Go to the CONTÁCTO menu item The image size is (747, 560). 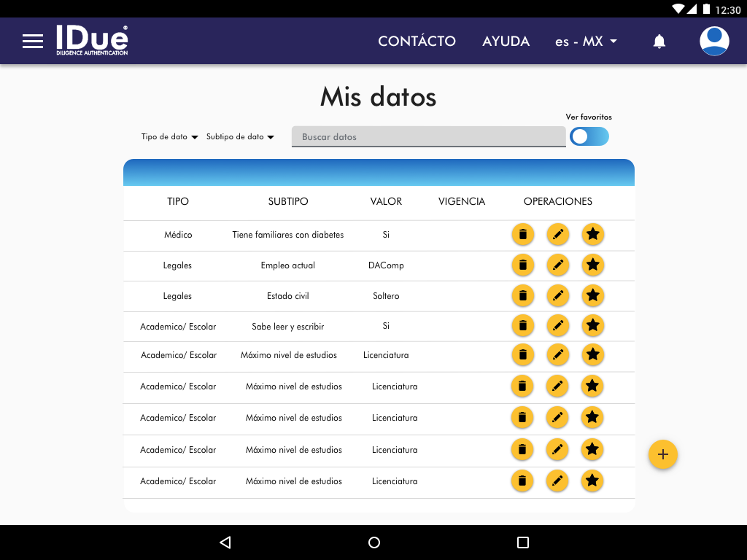(417, 42)
